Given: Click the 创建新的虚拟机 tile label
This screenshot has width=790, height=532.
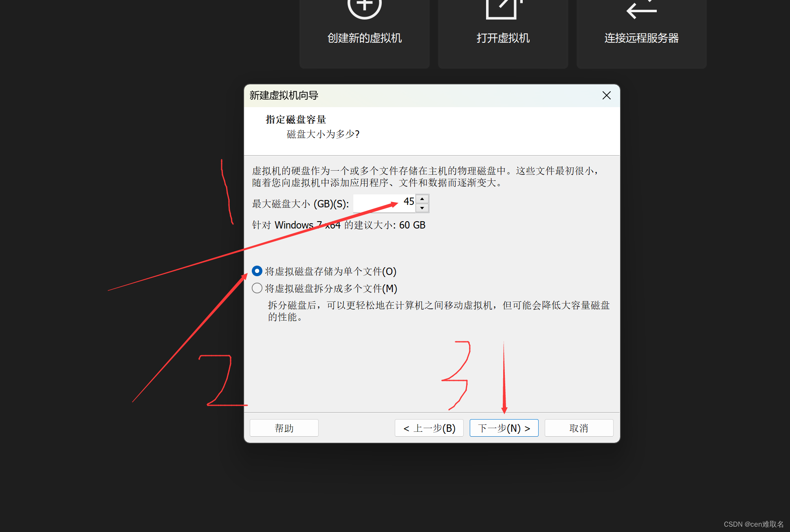Looking at the screenshot, I should click(364, 38).
